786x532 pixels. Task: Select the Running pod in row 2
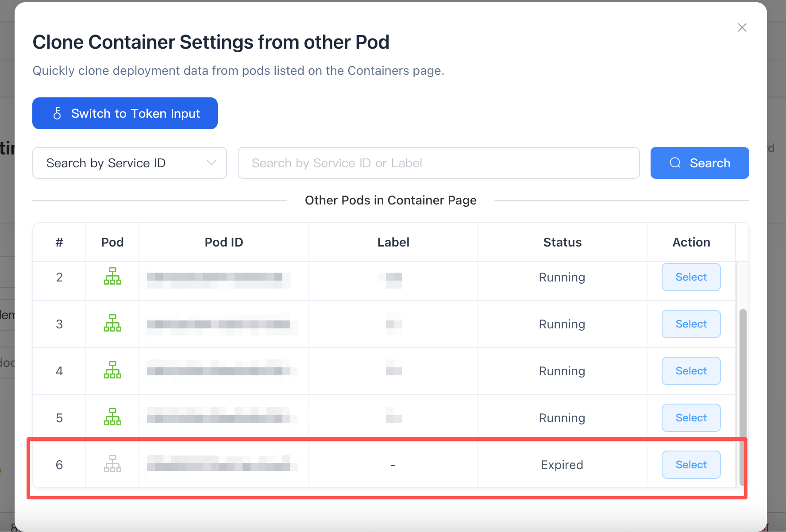(691, 277)
